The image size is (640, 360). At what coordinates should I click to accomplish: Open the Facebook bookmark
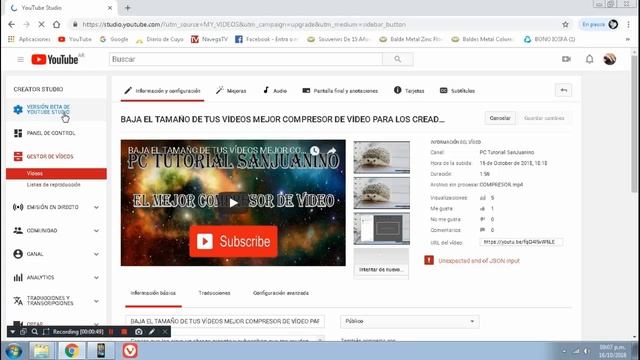click(267, 39)
